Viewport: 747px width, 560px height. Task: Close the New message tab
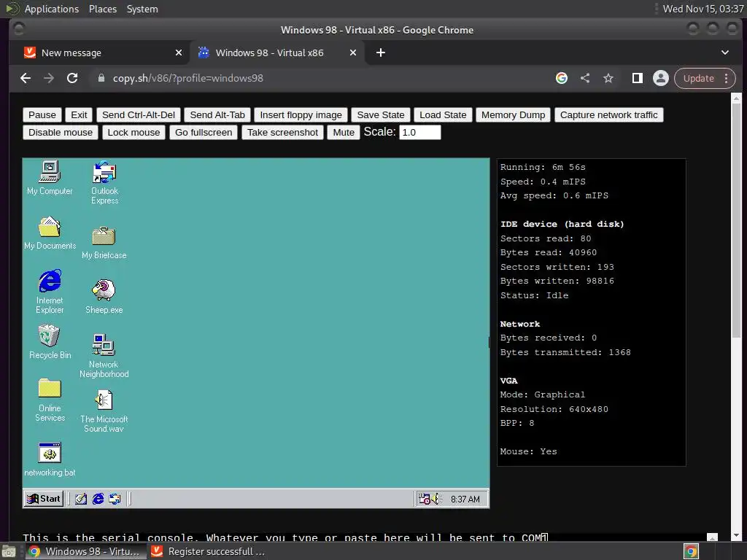click(x=179, y=52)
